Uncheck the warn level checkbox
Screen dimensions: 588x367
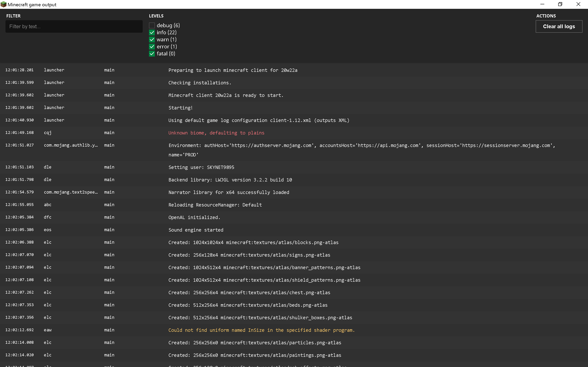[152, 40]
